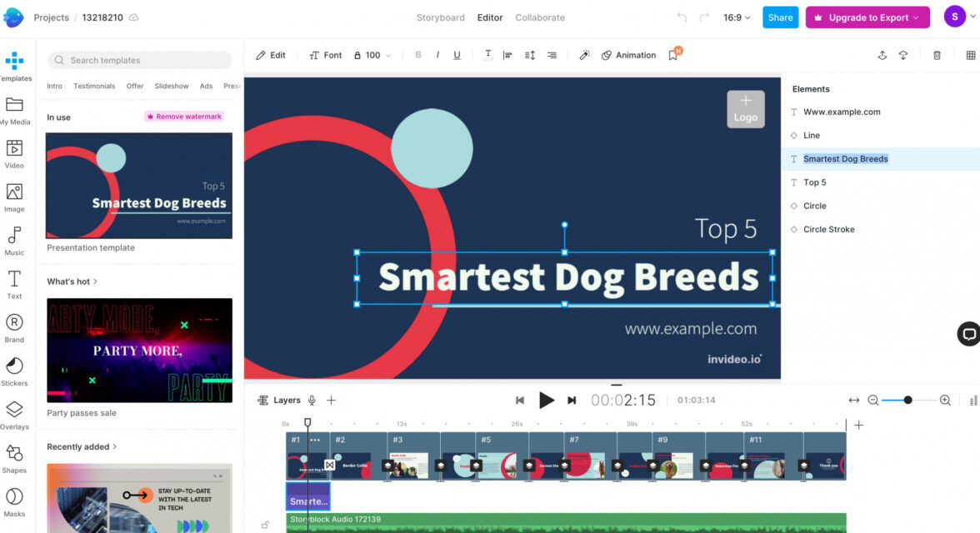Skip to the previous scene

click(x=519, y=400)
